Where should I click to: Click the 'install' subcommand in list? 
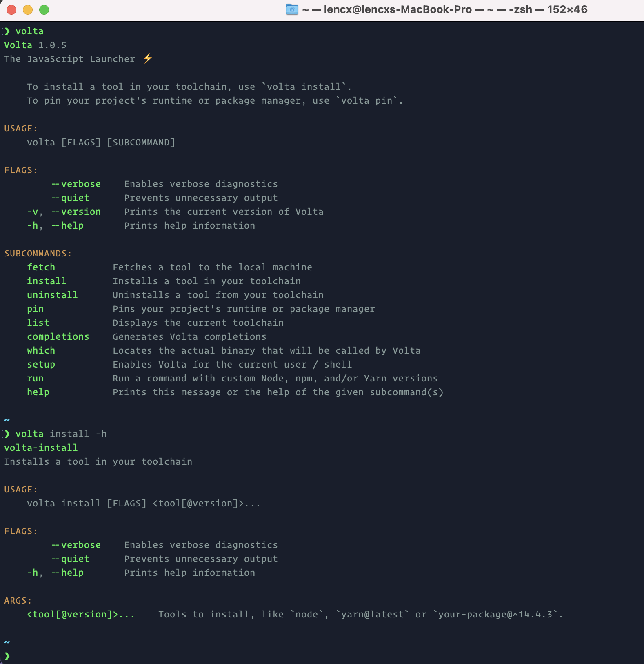click(x=47, y=281)
